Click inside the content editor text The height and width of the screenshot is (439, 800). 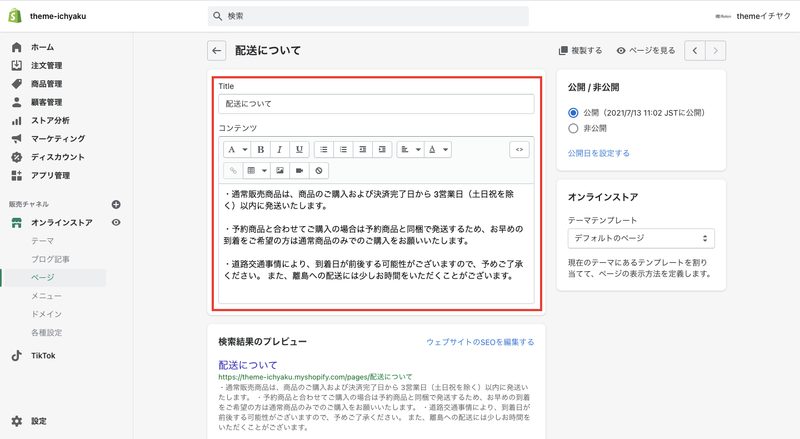377,243
